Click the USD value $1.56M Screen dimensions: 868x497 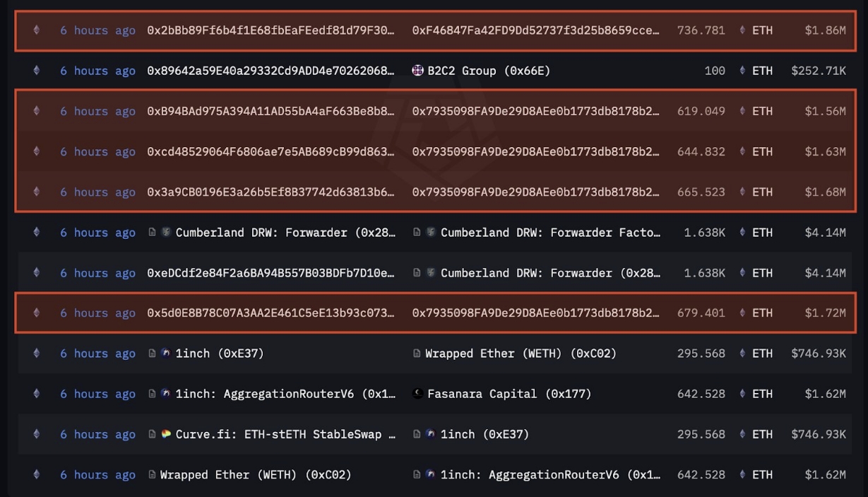(825, 111)
